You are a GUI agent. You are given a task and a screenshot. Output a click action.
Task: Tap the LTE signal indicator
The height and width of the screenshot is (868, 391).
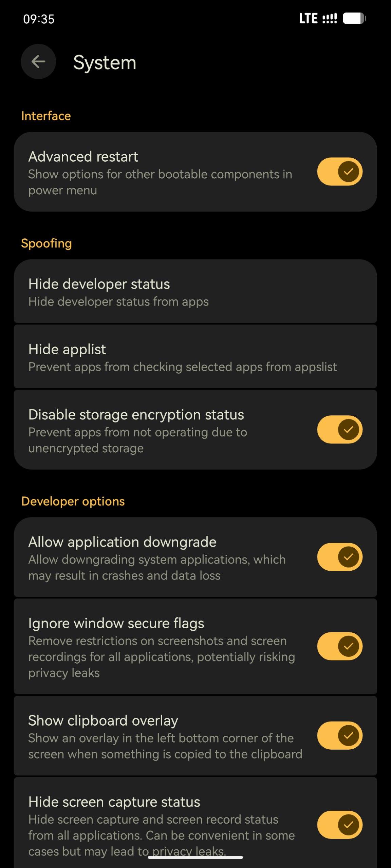point(318,19)
